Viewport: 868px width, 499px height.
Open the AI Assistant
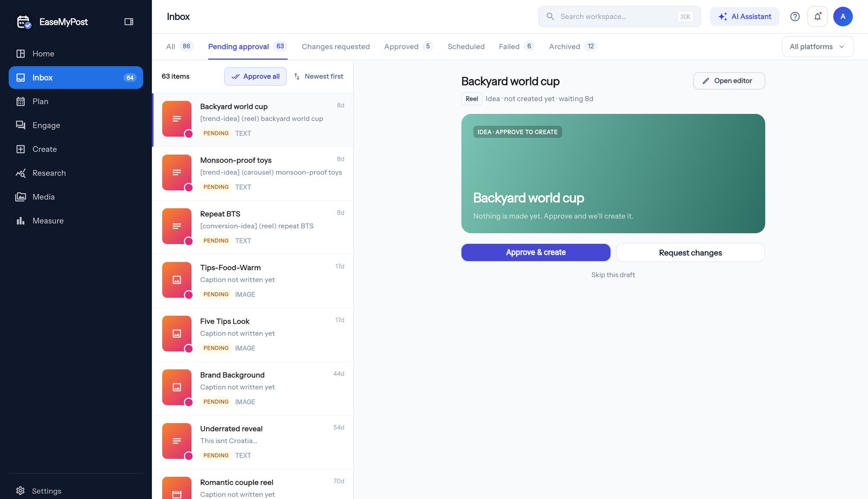pos(744,17)
